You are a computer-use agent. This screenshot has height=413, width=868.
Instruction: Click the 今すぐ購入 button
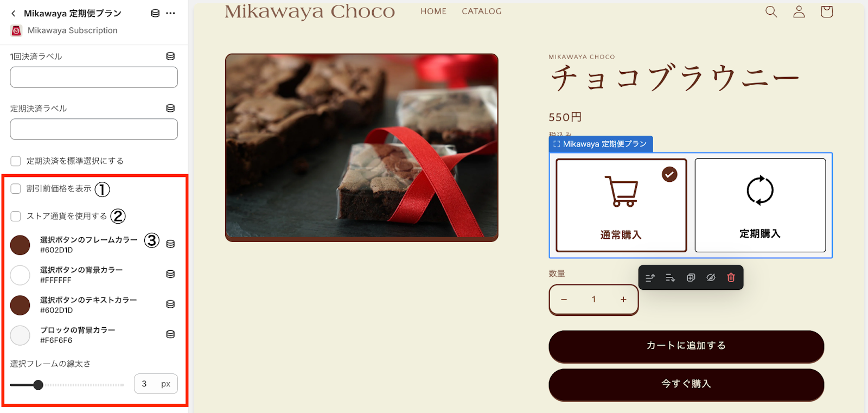click(x=686, y=384)
